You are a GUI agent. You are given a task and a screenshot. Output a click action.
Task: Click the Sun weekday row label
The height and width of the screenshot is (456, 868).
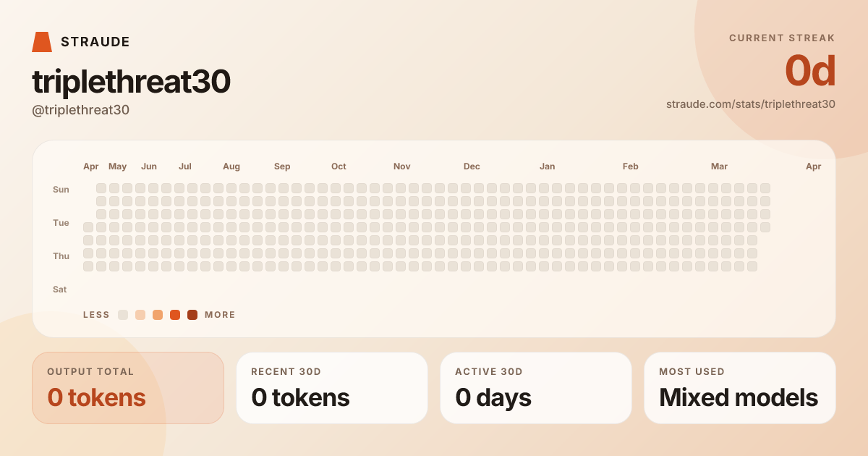click(x=61, y=190)
